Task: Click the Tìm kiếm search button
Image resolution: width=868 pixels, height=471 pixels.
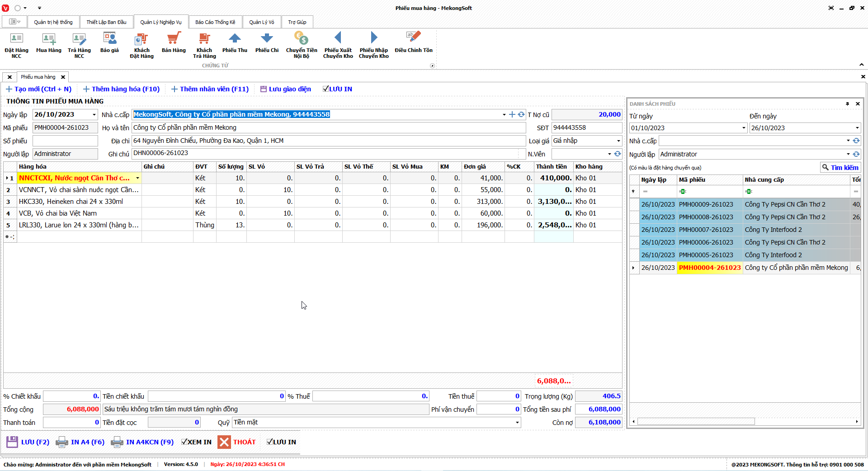Action: [840, 168]
